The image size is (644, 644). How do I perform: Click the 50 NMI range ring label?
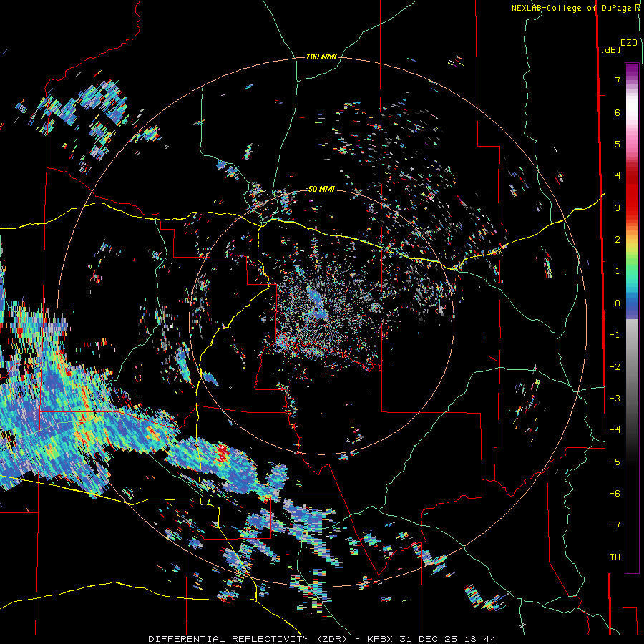pyautogui.click(x=321, y=189)
